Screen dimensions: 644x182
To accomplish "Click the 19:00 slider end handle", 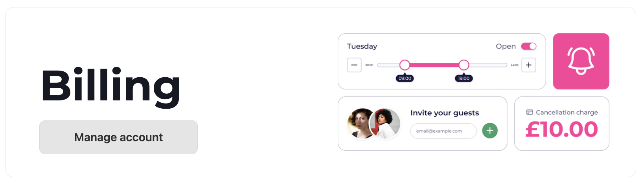I will (464, 65).
